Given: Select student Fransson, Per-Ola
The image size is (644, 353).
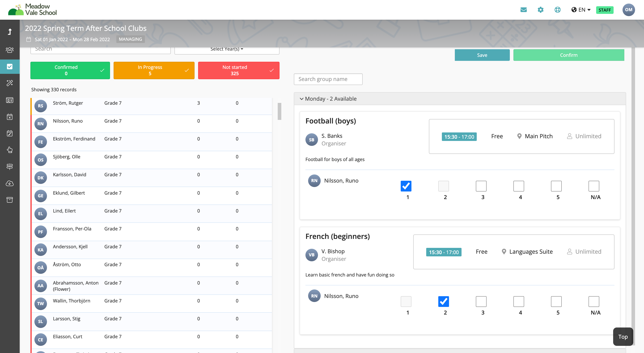Looking at the screenshot, I should click(x=152, y=232).
